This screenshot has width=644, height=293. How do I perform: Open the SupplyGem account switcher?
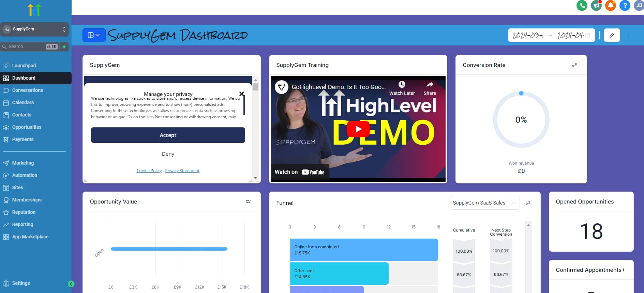(x=34, y=29)
